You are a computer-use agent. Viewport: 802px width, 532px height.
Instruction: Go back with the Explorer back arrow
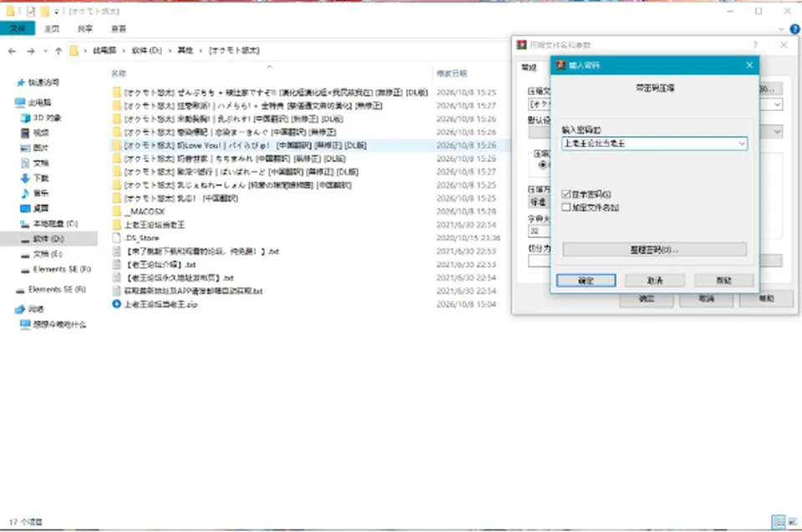13,51
